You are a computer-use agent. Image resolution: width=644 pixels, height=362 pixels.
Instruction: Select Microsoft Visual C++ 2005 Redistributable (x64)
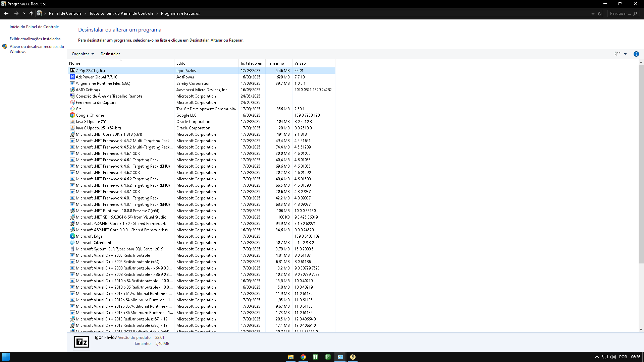[202, 262]
